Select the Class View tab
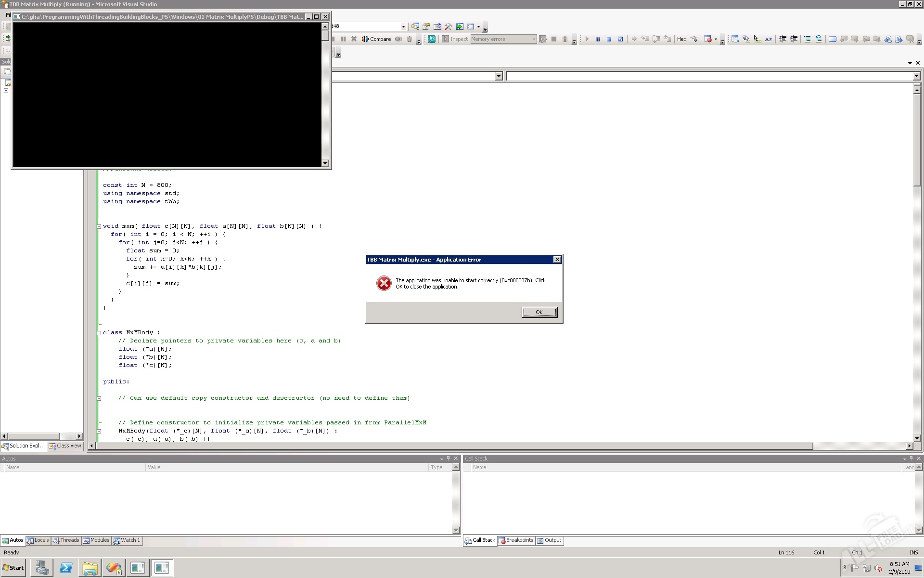Screen dimensions: 924x578 (x=65, y=446)
